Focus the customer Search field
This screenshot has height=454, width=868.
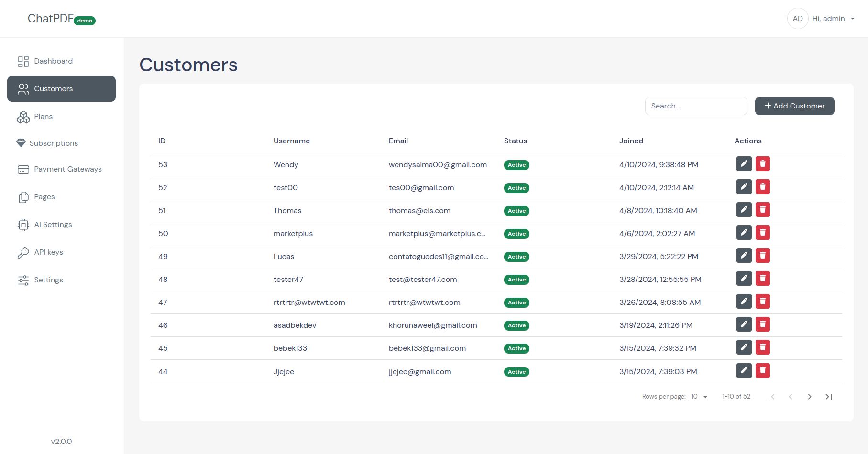pos(696,106)
